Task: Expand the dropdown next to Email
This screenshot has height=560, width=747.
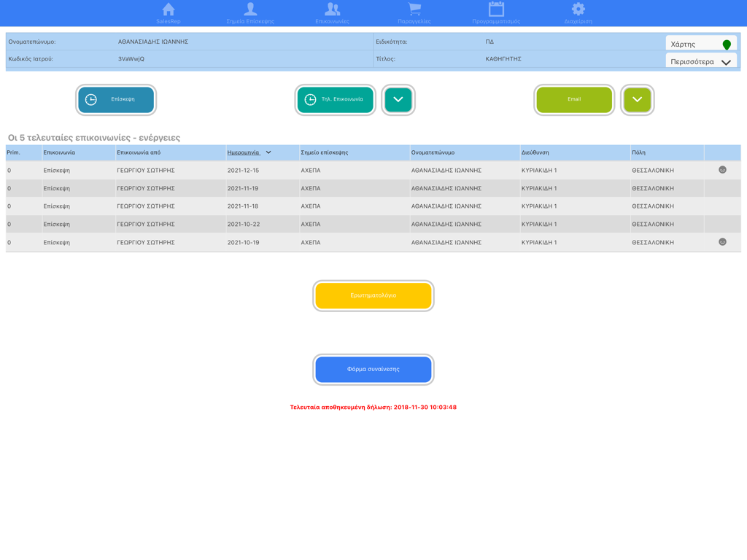Action: click(x=637, y=100)
